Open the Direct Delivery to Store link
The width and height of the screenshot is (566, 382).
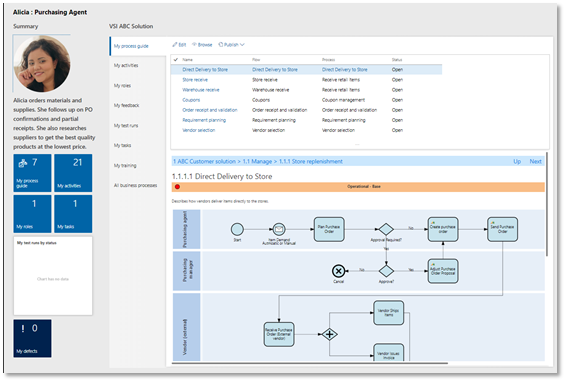(205, 70)
